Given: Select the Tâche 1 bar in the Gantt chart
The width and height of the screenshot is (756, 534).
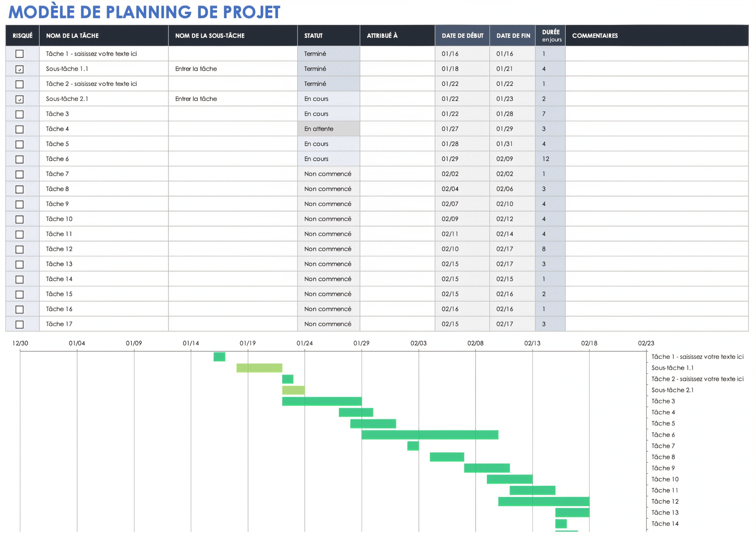Looking at the screenshot, I should click(219, 357).
